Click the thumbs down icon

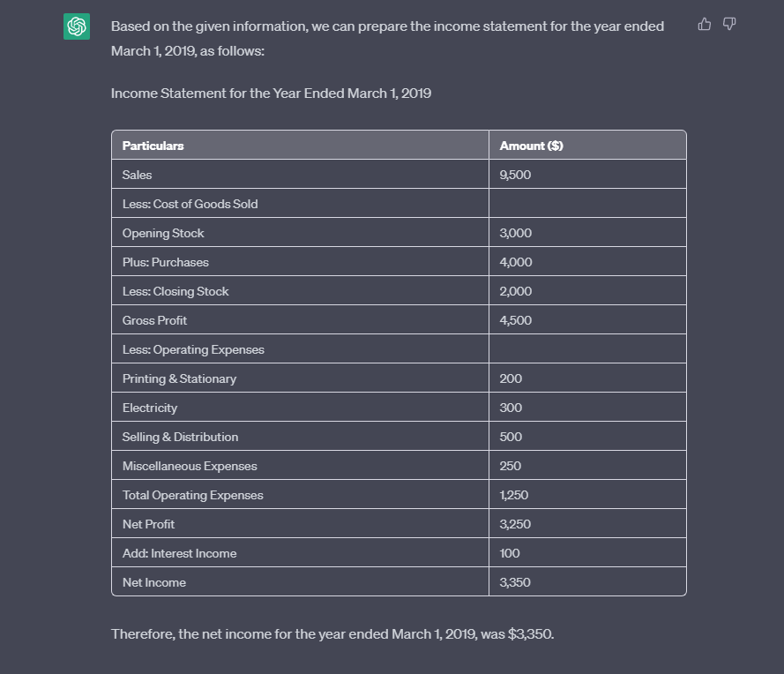(x=728, y=25)
